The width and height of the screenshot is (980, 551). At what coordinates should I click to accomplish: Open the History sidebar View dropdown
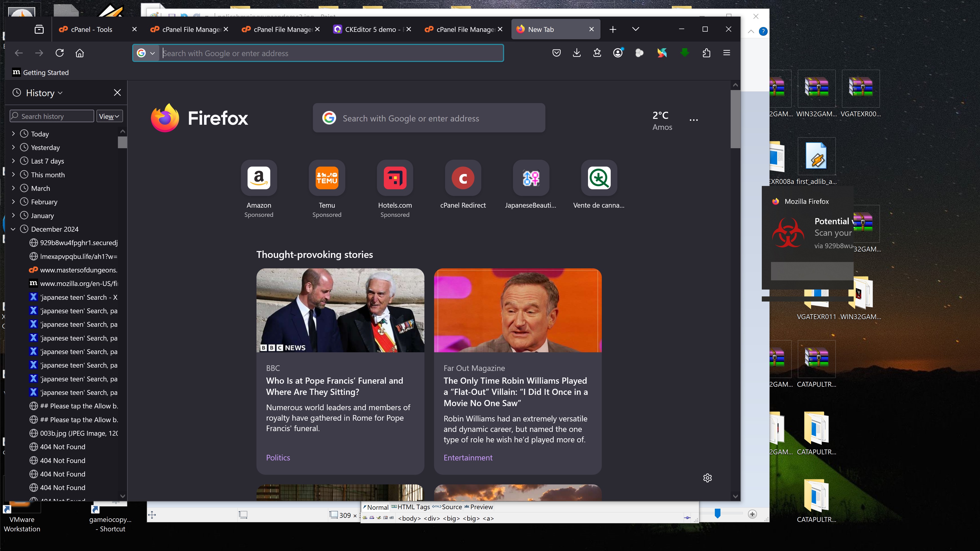(x=109, y=116)
